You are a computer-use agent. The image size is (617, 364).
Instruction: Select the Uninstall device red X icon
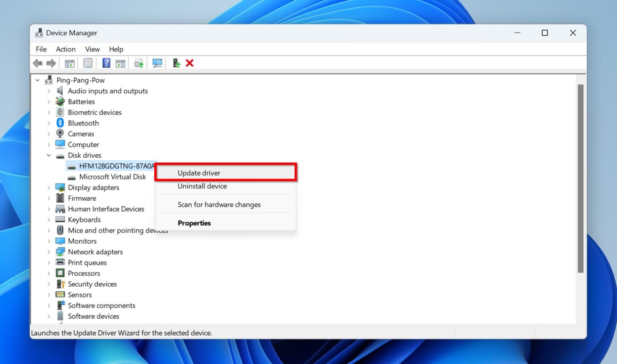tap(190, 63)
